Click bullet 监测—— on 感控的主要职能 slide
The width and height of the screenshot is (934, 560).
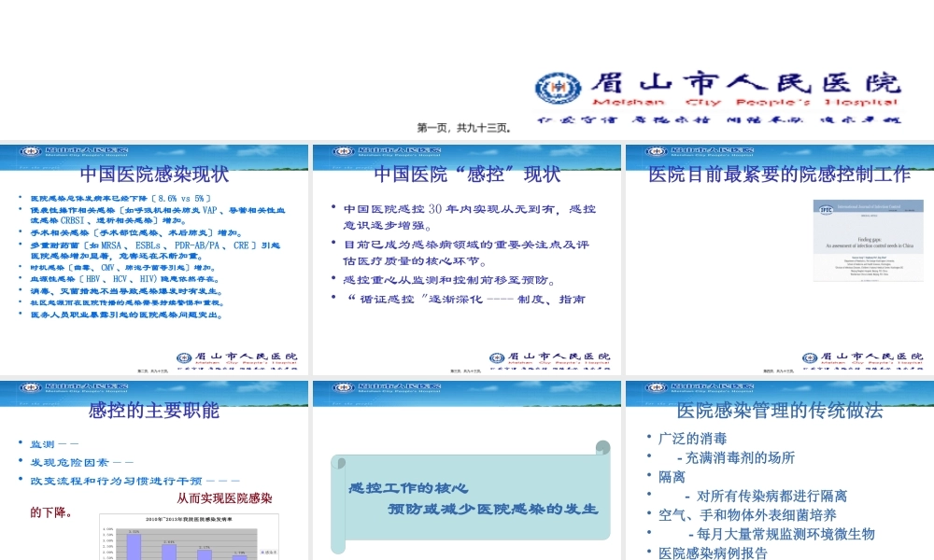(x=54, y=444)
